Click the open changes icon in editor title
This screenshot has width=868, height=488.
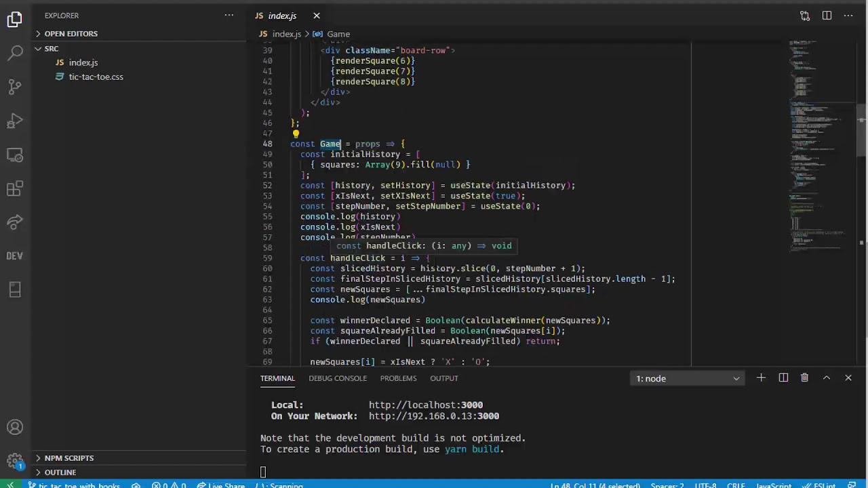[x=805, y=16]
